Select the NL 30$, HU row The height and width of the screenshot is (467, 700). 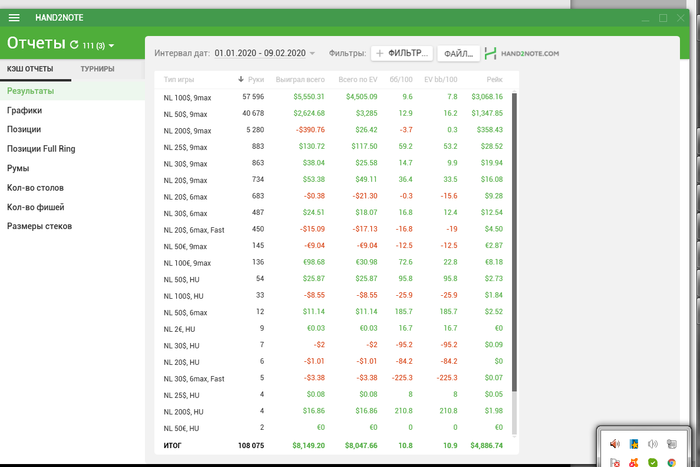tap(333, 345)
